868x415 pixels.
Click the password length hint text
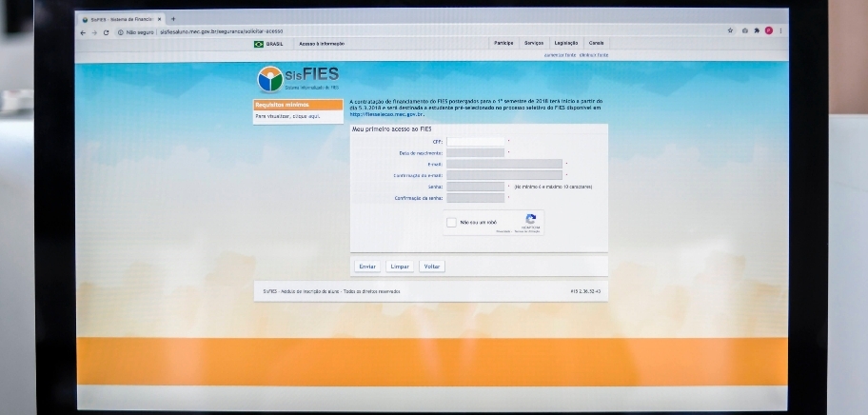(553, 187)
